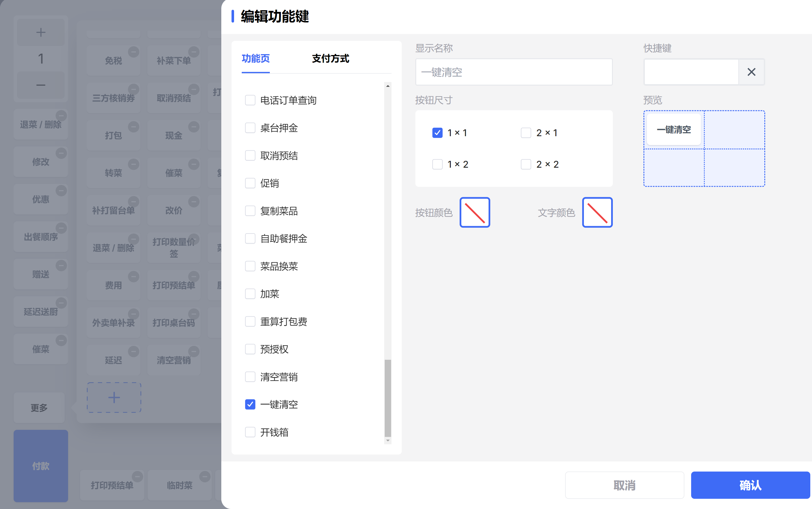Check the 开钱箱 checkbox
The height and width of the screenshot is (509, 812).
point(250,432)
